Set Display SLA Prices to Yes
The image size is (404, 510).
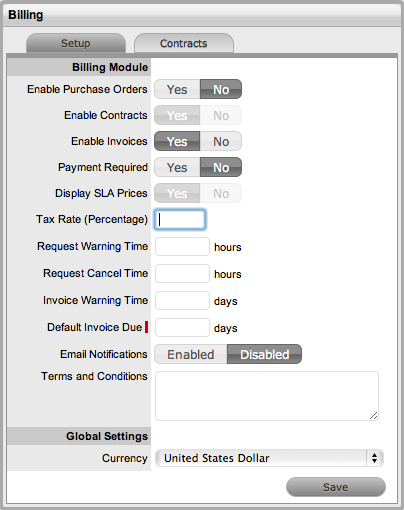(x=177, y=193)
